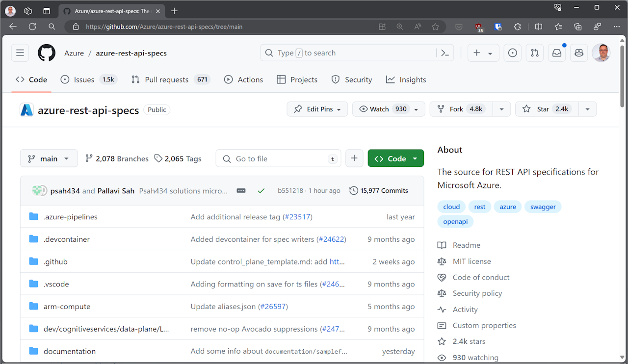Image resolution: width=628 pixels, height=364 pixels.
Task: Open the read aloud icon in address bar
Action: point(418,27)
